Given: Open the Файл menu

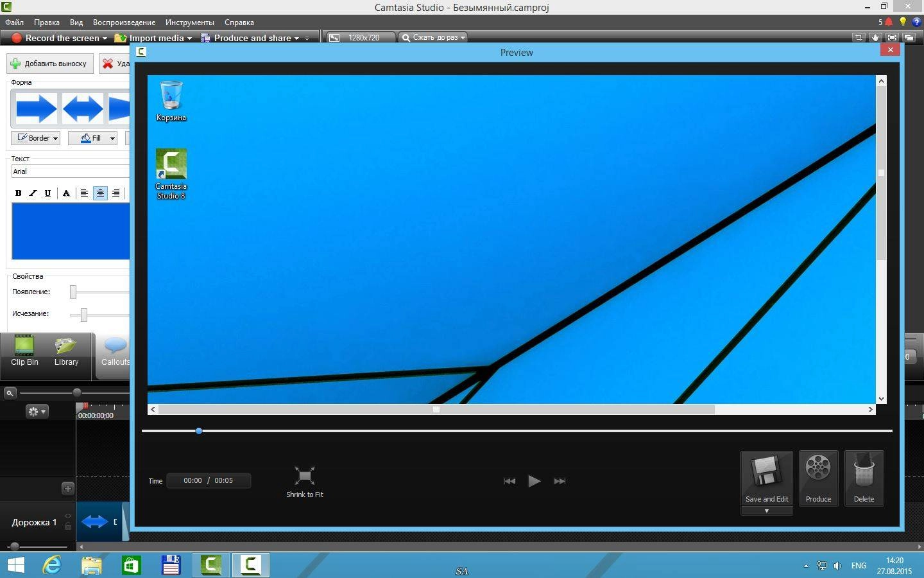Looking at the screenshot, I should click(14, 22).
